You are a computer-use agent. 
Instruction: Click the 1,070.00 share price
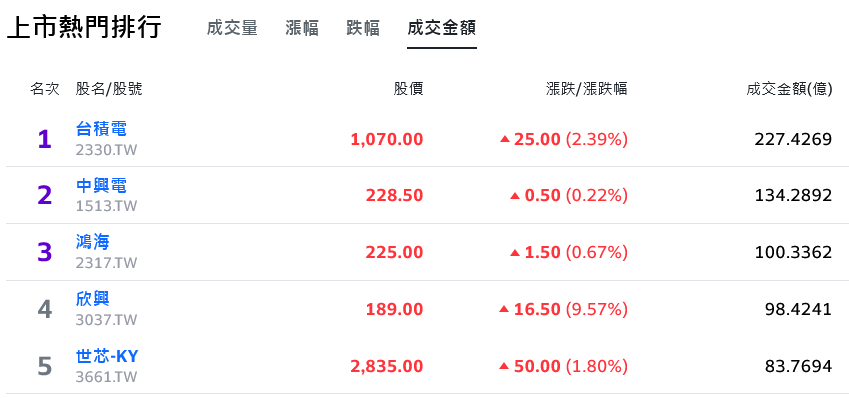pos(387,140)
